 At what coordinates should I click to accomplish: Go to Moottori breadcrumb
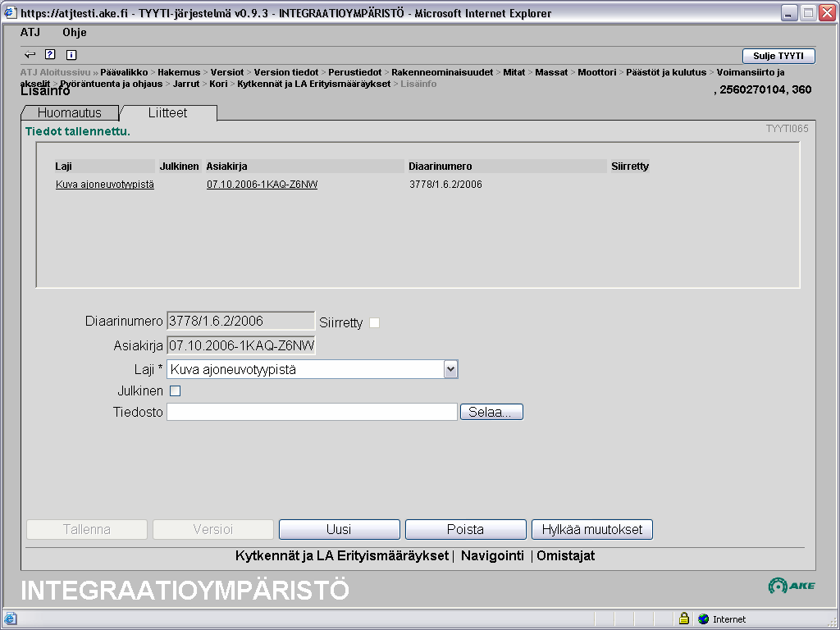click(x=597, y=72)
